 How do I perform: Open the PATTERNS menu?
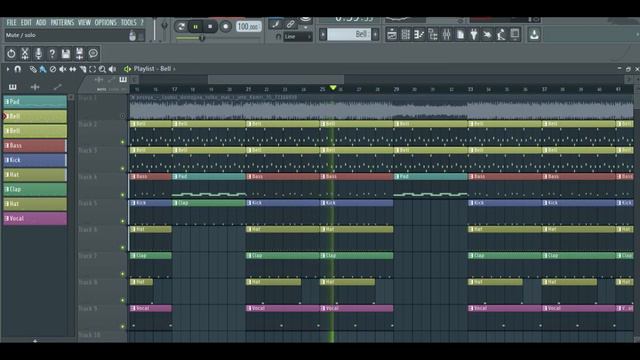[x=62, y=23]
